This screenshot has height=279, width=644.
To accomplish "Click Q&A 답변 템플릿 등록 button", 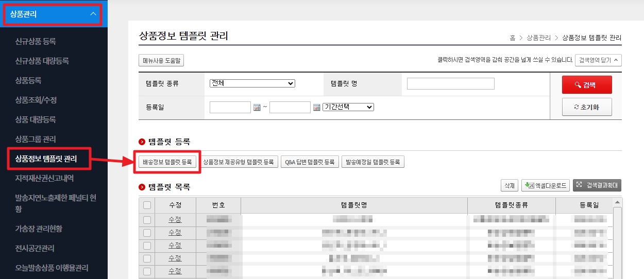I will [x=310, y=162].
